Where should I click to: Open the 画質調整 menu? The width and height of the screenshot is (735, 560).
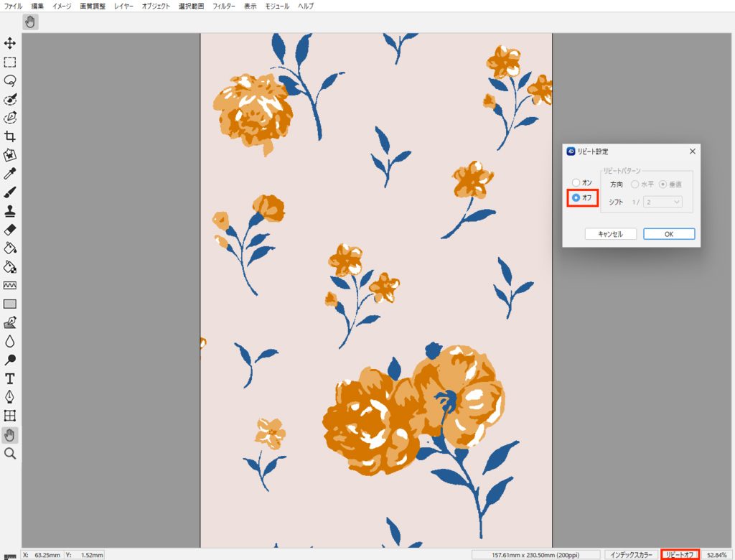(x=93, y=6)
